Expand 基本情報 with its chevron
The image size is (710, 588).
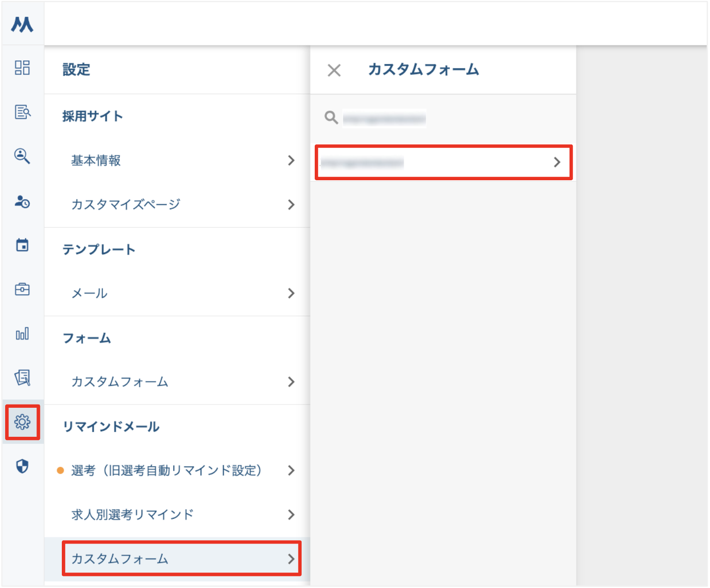[x=291, y=161]
